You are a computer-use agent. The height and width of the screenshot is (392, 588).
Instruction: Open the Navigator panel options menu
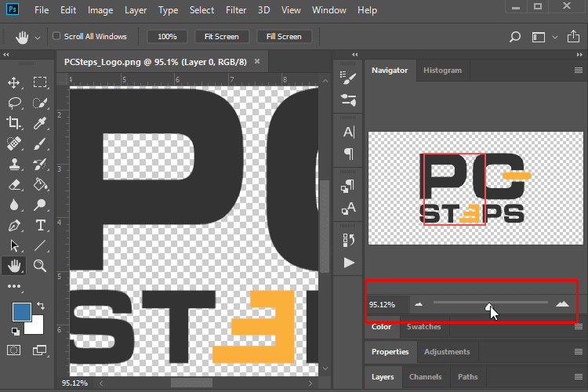(x=579, y=70)
